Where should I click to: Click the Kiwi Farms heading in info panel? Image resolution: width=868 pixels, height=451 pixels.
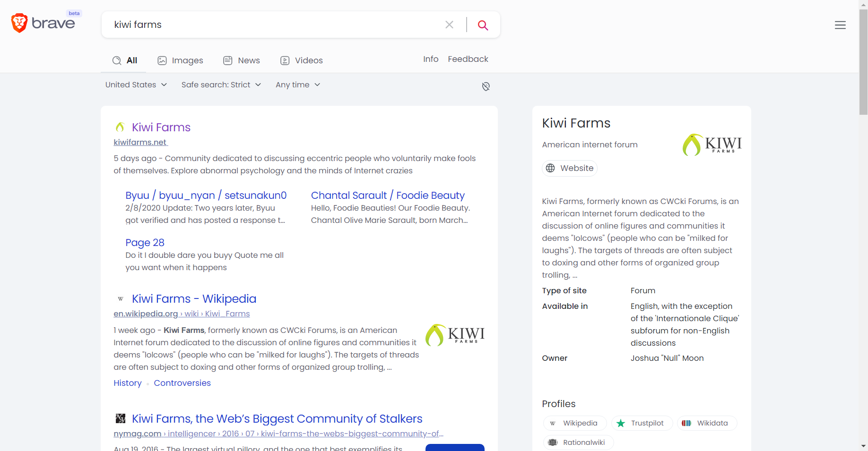coord(576,123)
